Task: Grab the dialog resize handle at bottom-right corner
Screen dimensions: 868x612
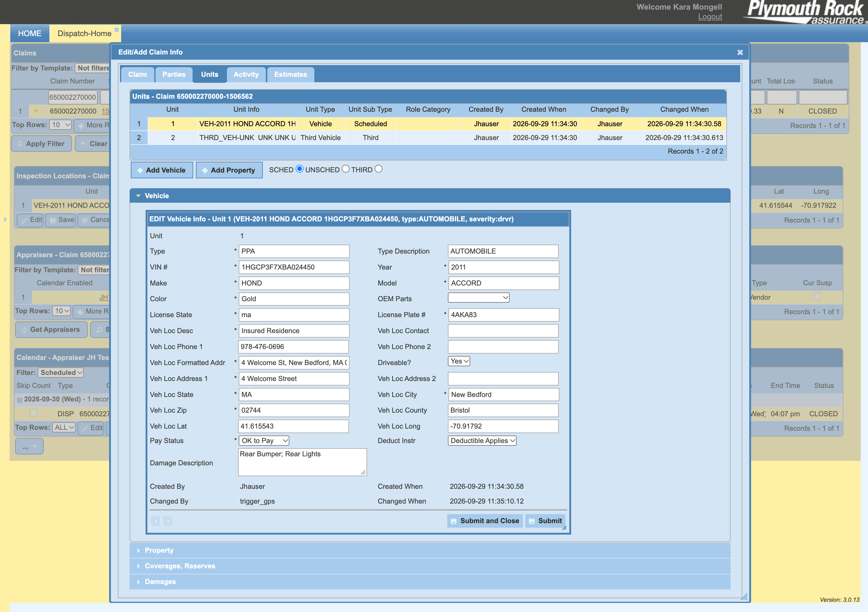Action: (744, 597)
